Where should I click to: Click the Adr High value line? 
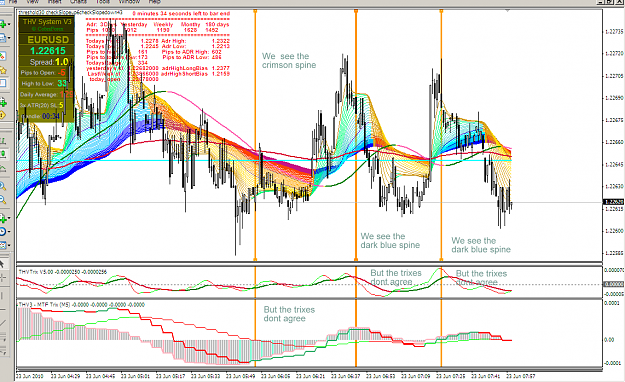[x=195, y=41]
